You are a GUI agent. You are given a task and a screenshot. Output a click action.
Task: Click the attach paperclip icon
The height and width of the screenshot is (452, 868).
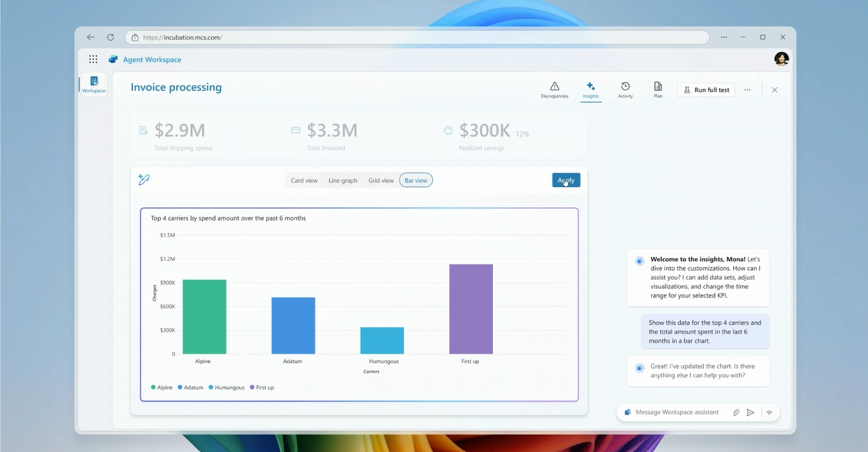click(736, 412)
